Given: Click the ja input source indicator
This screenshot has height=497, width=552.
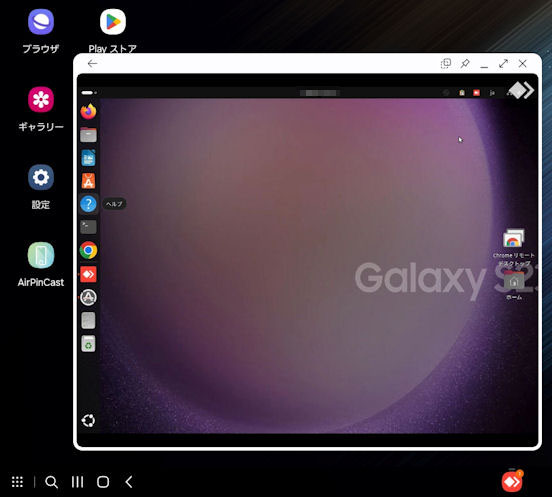Looking at the screenshot, I should (492, 93).
